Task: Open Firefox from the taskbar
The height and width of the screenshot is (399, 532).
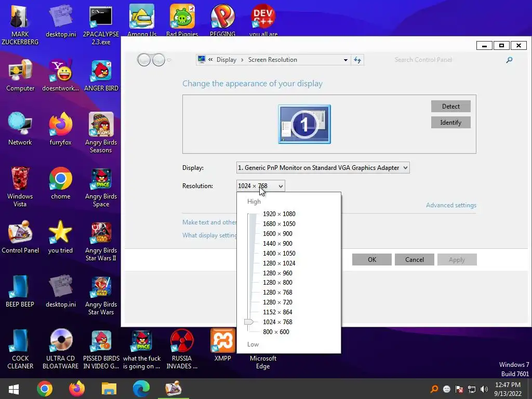Action: pyautogui.click(x=77, y=389)
